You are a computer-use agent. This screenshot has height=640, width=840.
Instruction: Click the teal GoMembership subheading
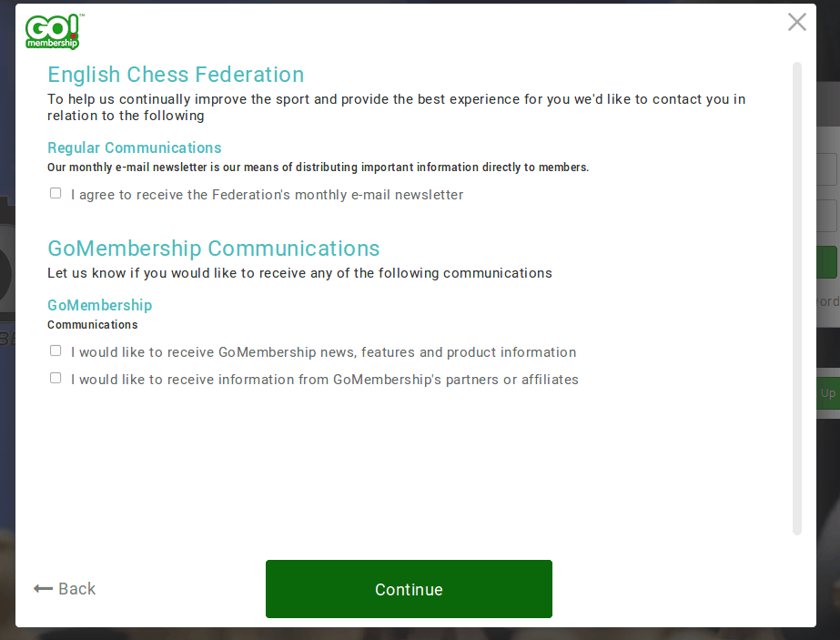99,305
